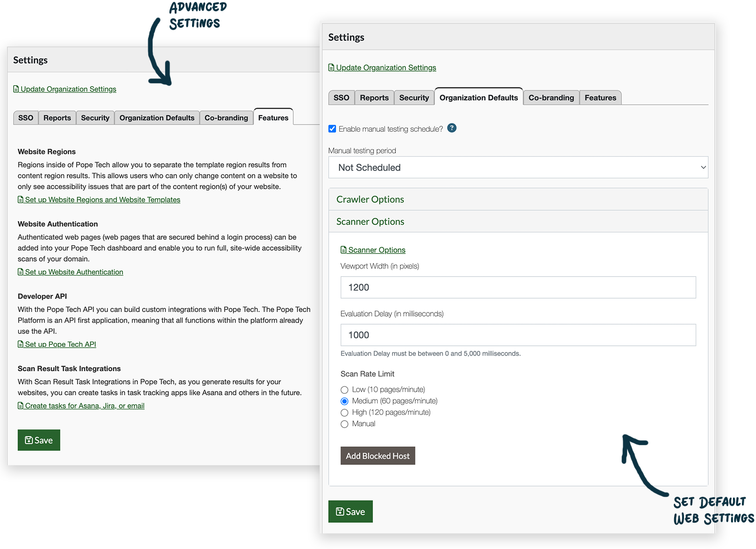The height and width of the screenshot is (549, 756).
Task: Click the Viewport Width input showing 1200
Action: pyautogui.click(x=518, y=287)
